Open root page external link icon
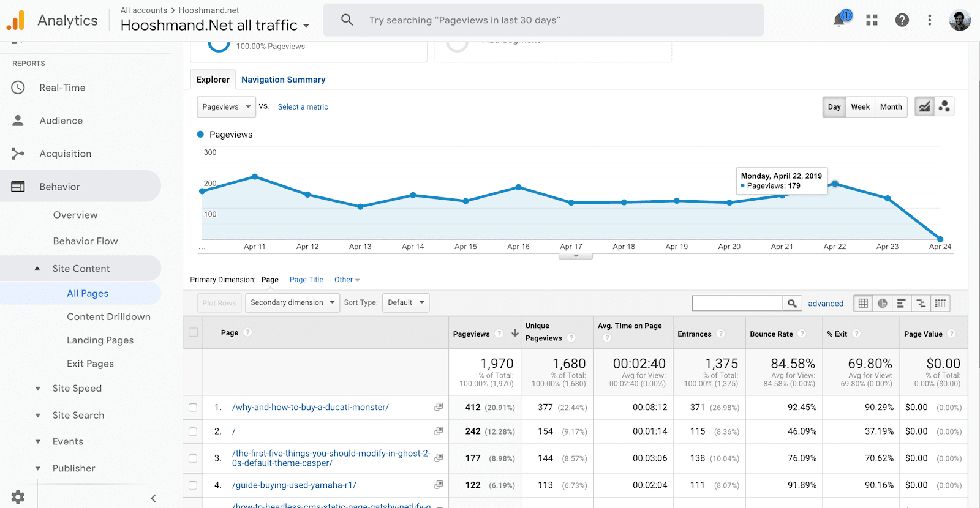The image size is (980, 508). pos(439,431)
